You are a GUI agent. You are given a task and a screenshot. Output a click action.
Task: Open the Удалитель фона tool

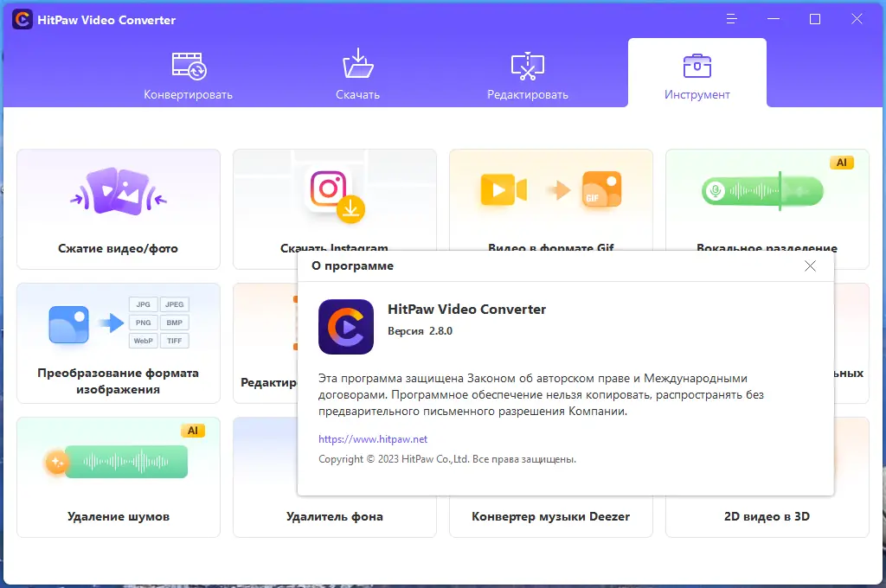pyautogui.click(x=335, y=516)
